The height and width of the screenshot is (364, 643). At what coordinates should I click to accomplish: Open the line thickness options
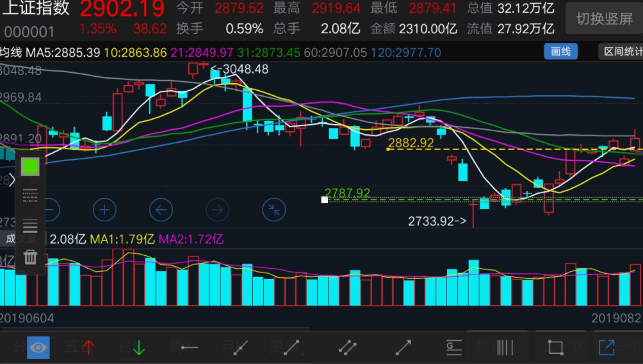[30, 226]
